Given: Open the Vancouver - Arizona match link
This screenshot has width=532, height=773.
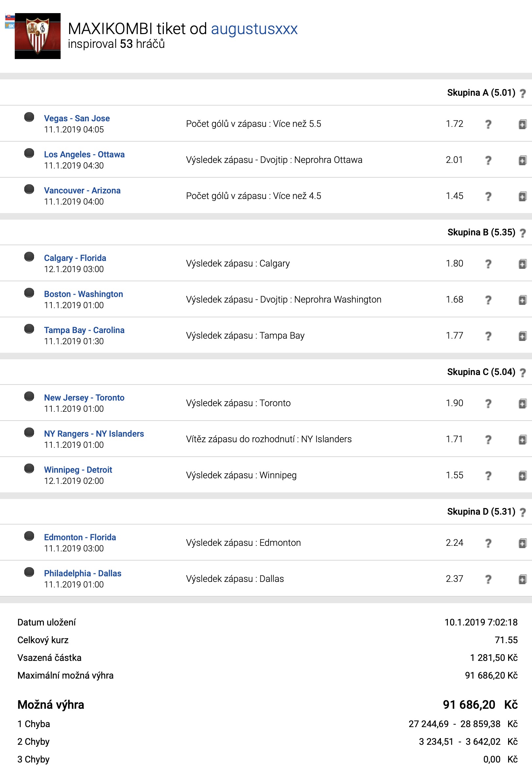Looking at the screenshot, I should tap(82, 190).
